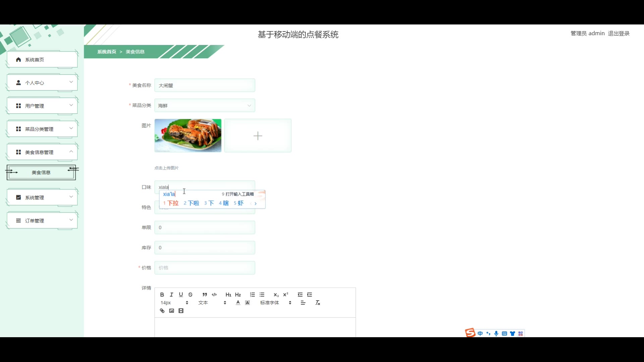Viewport: 644px width, 362px height.
Task: Open the 菜品分类 dropdown showing 海鲜
Action: coord(205,106)
